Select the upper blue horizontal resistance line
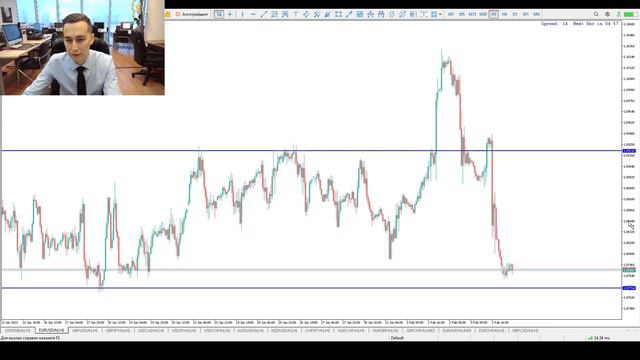The height and width of the screenshot is (360, 640). pos(311,151)
